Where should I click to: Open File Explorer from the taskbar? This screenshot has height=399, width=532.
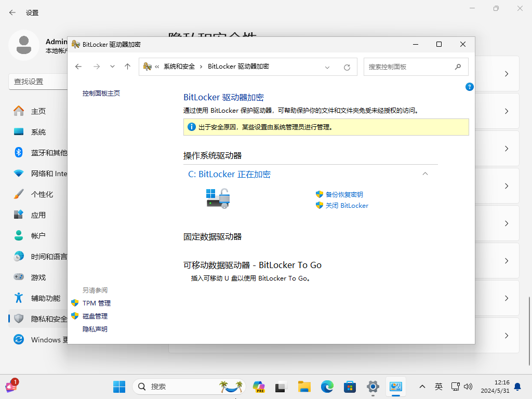click(x=304, y=387)
